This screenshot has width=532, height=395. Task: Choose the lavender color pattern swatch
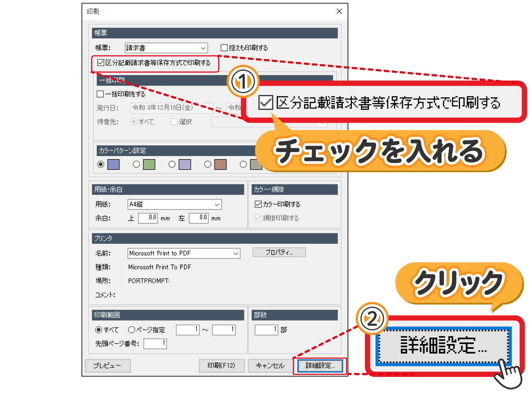185,164
